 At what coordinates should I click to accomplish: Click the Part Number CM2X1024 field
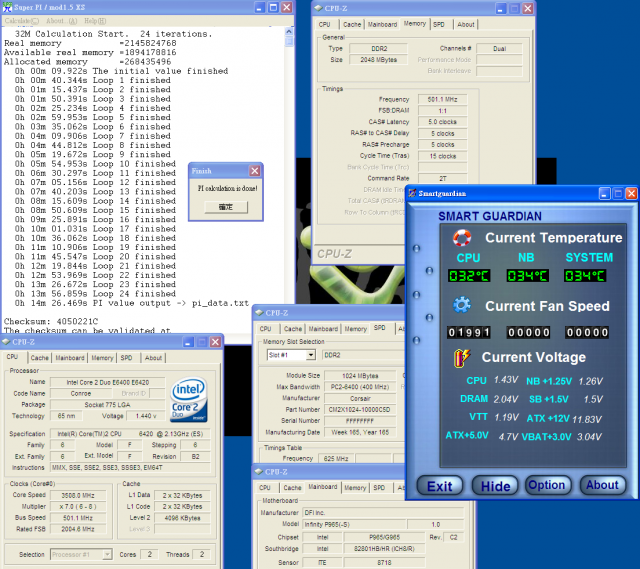point(360,409)
